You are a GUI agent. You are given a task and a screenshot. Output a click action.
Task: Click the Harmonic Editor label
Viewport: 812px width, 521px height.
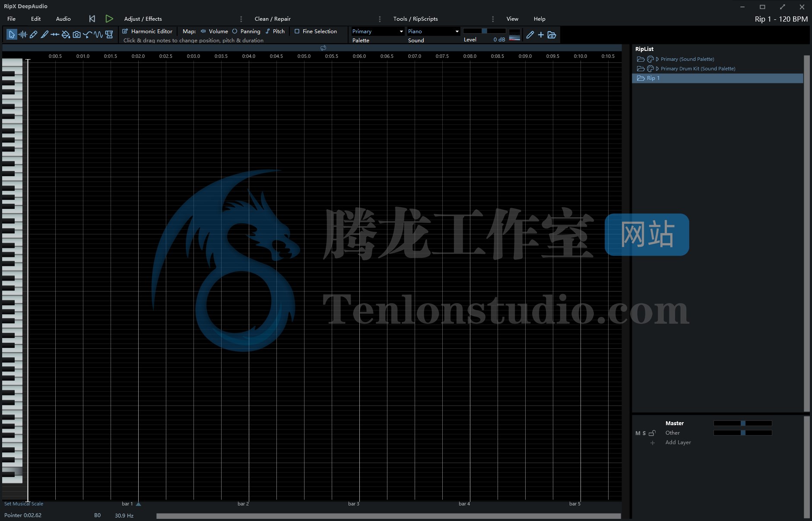(x=152, y=31)
